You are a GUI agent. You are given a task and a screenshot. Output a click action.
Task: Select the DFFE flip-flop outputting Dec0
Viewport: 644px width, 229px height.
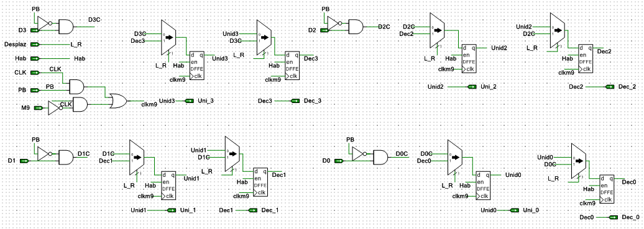coord(607,190)
